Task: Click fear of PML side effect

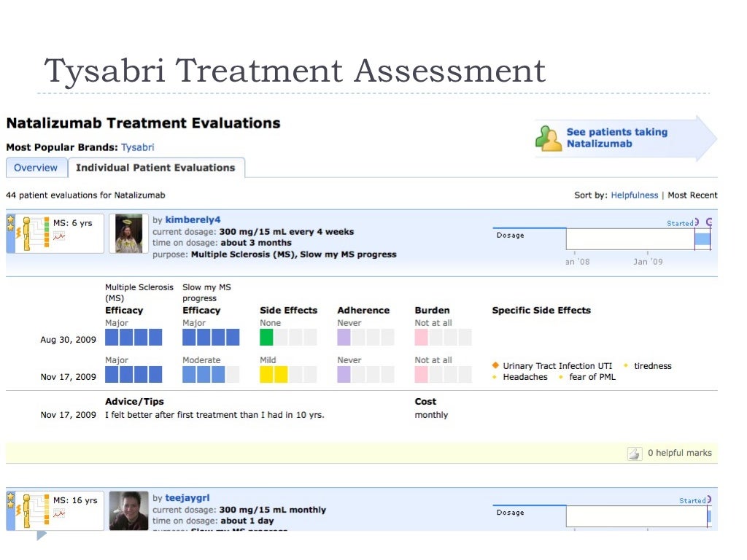Action: [592, 377]
